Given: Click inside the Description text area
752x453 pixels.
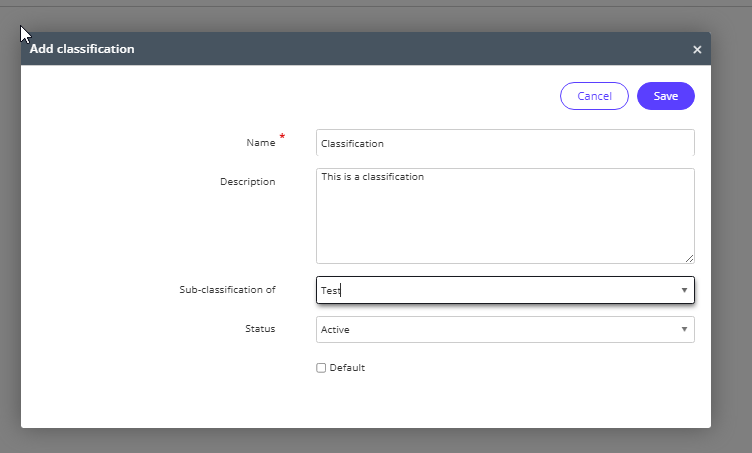Looking at the screenshot, I should [x=505, y=215].
